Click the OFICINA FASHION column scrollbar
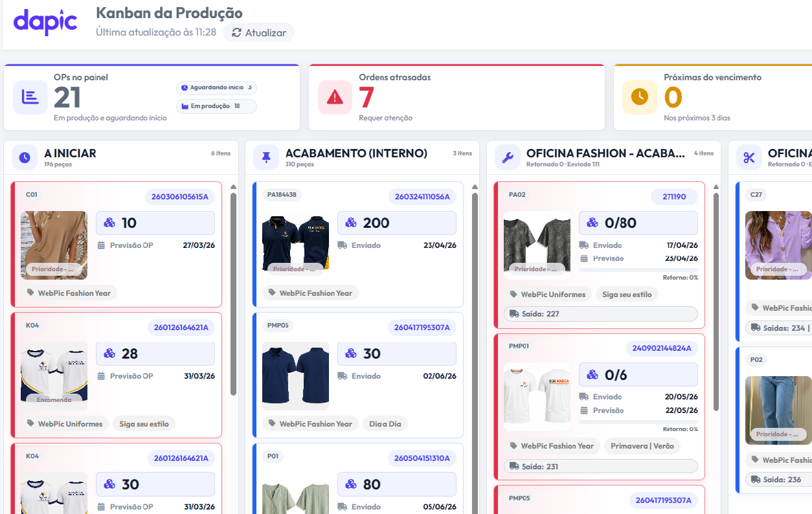The image size is (812, 514). click(x=716, y=302)
